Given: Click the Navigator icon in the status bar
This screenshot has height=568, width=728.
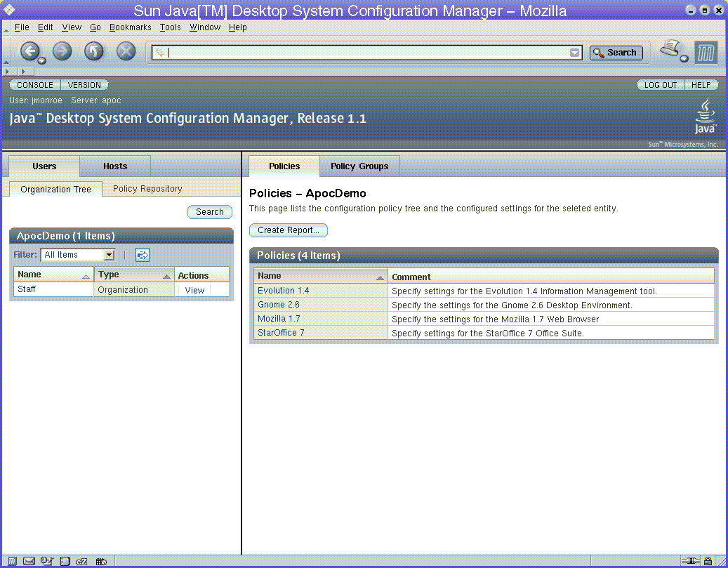Looking at the screenshot, I should (x=12, y=561).
